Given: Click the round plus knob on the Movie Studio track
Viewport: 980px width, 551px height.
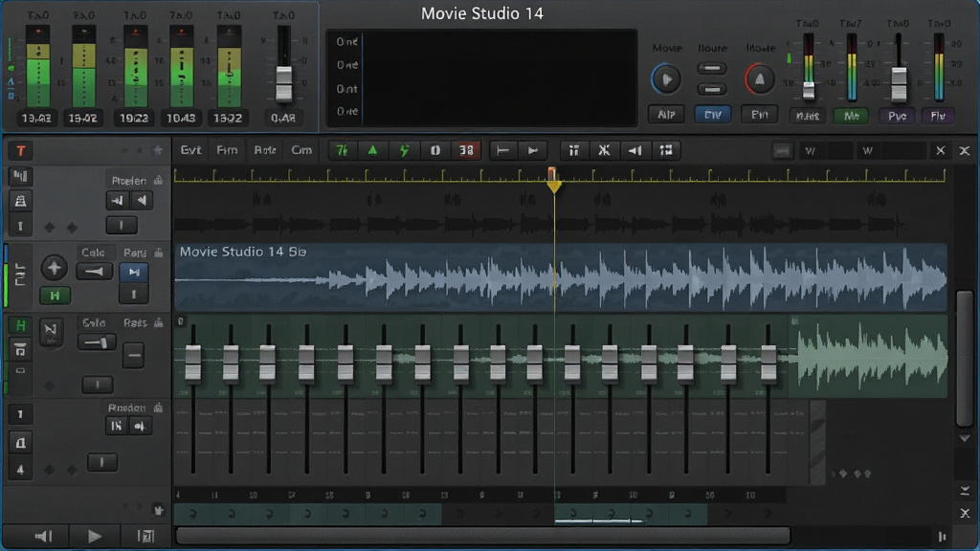Looking at the screenshot, I should pyautogui.click(x=54, y=268).
